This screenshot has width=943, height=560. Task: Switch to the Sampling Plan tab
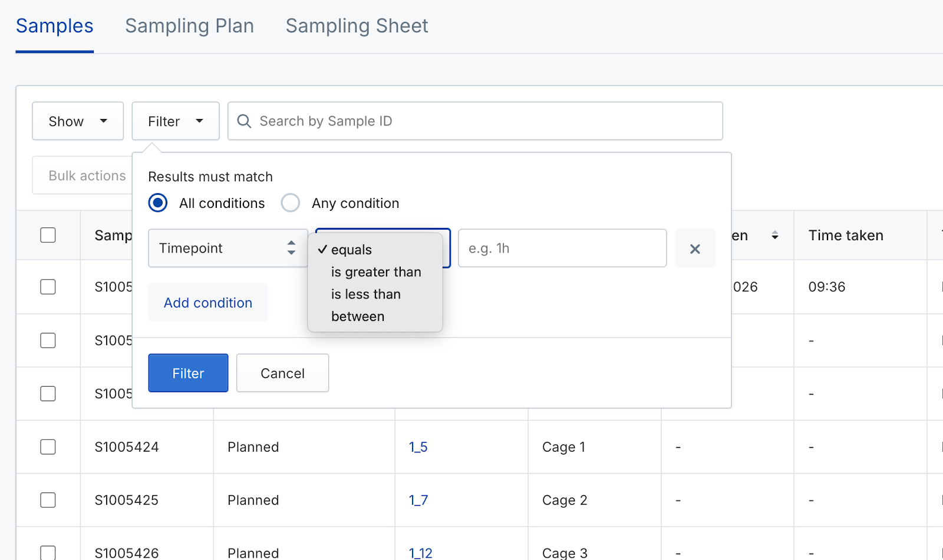(x=189, y=26)
